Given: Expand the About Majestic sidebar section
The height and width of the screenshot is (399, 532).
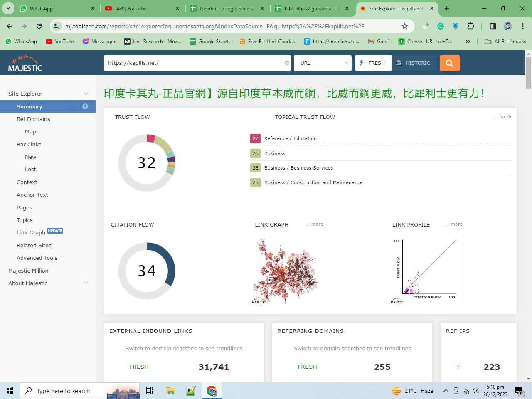Looking at the screenshot, I should point(86,283).
